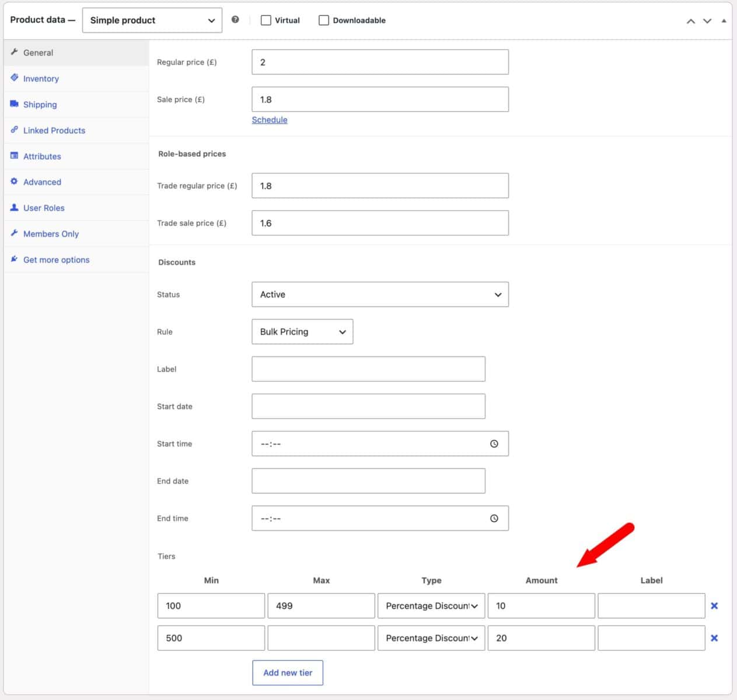Click the Shipping truck icon

click(15, 104)
